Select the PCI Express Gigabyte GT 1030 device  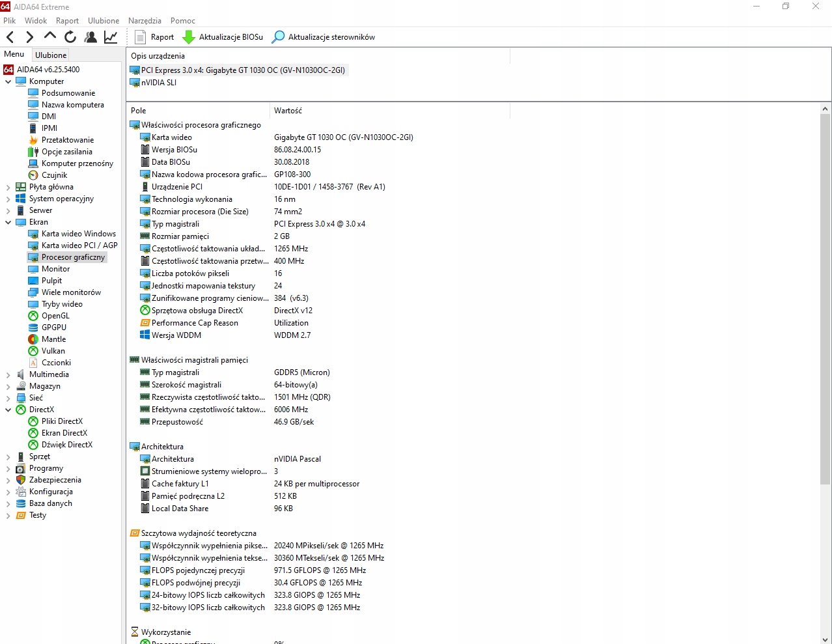238,70
